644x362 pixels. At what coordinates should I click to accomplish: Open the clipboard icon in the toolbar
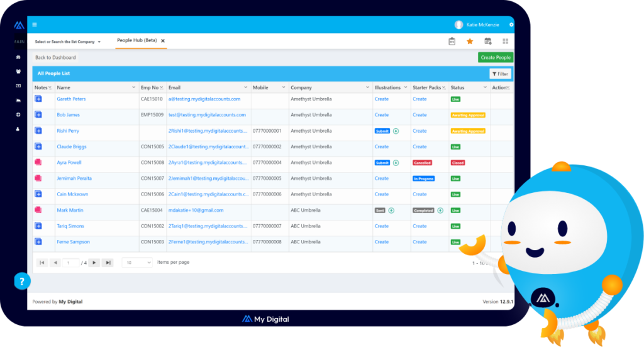[x=452, y=41]
